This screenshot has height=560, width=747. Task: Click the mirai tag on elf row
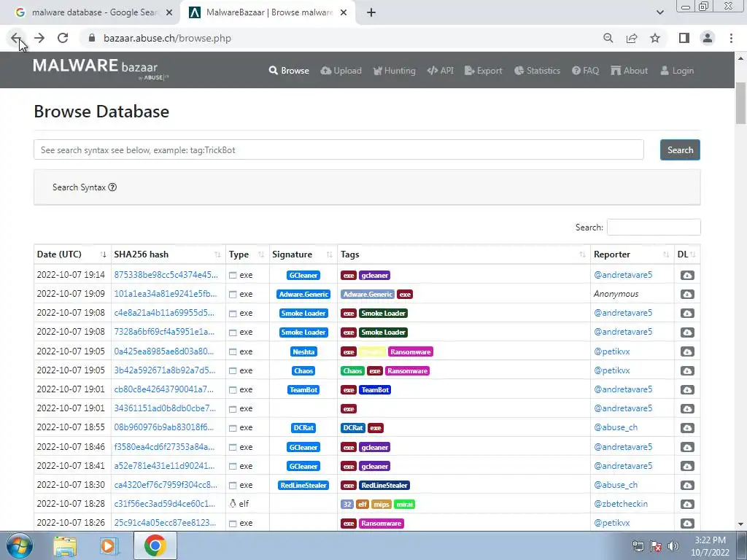404,505
